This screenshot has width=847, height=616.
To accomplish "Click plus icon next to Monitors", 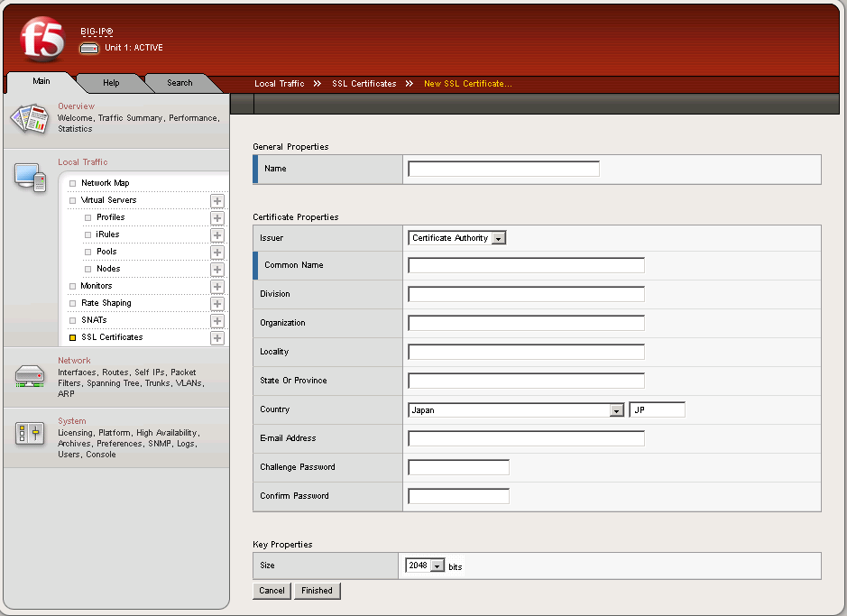I will pyautogui.click(x=217, y=287).
